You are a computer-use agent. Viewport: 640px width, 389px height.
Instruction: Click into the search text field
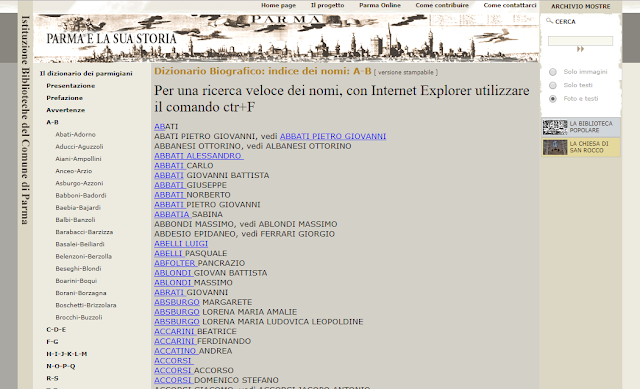point(580,41)
